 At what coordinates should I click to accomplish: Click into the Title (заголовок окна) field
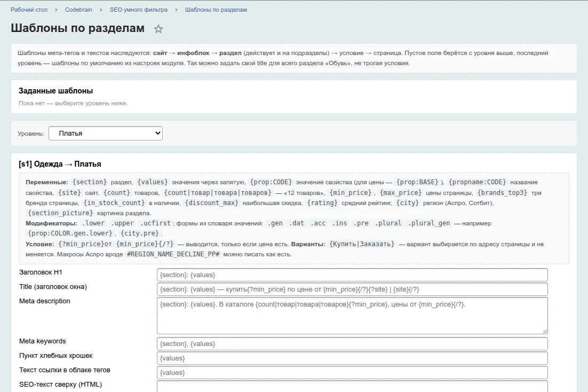click(x=352, y=289)
